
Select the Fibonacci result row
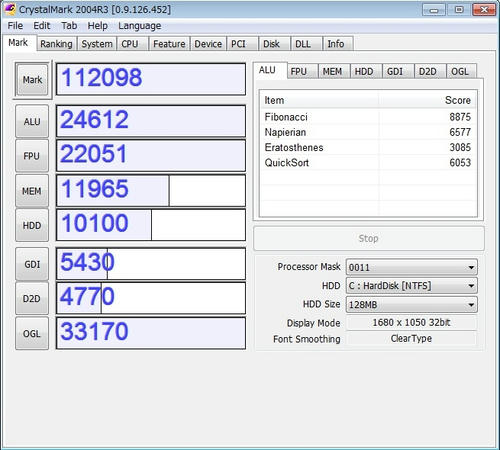(368, 117)
